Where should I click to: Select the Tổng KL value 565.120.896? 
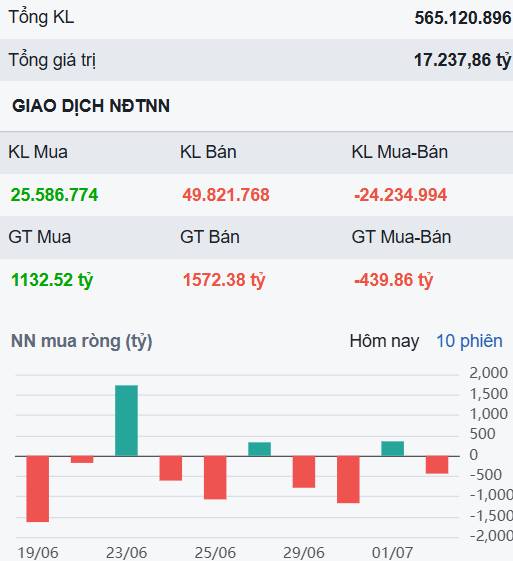pyautogui.click(x=463, y=18)
